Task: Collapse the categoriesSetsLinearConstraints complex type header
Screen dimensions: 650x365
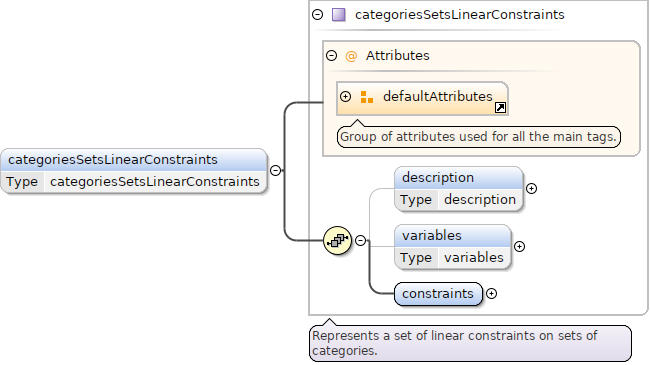Action: point(318,15)
